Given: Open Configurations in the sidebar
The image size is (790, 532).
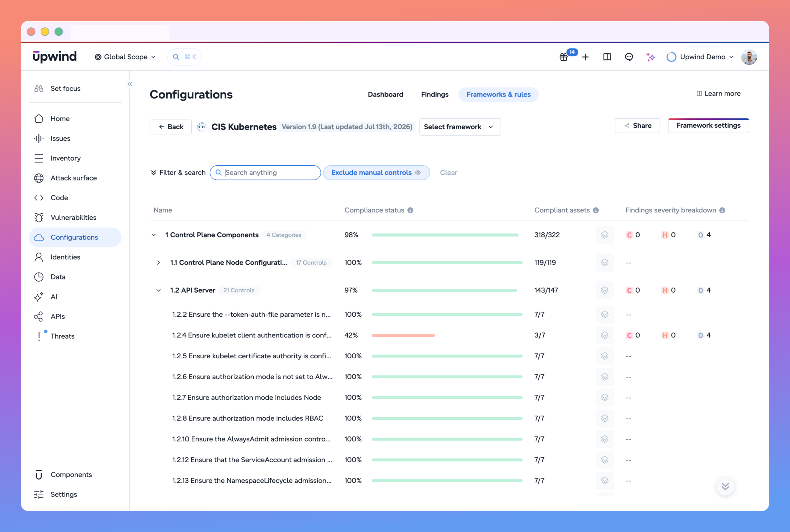Looking at the screenshot, I should pyautogui.click(x=75, y=237).
